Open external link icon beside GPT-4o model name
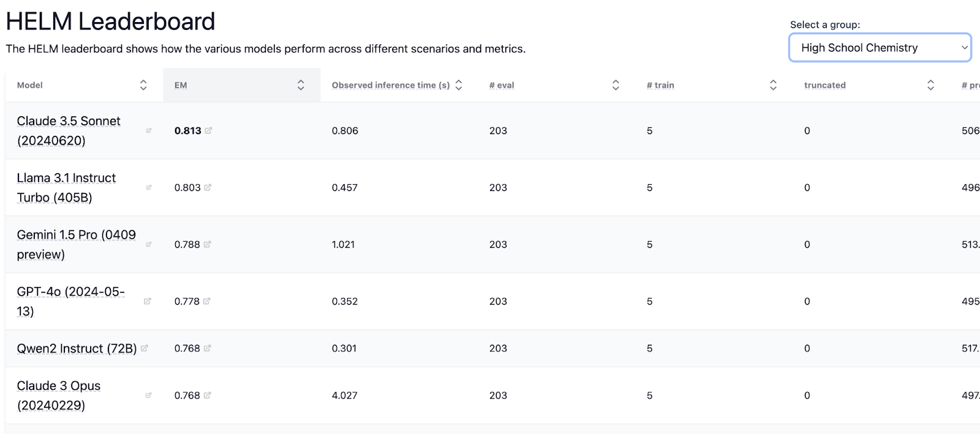Image resolution: width=980 pixels, height=434 pixels. pos(148,301)
